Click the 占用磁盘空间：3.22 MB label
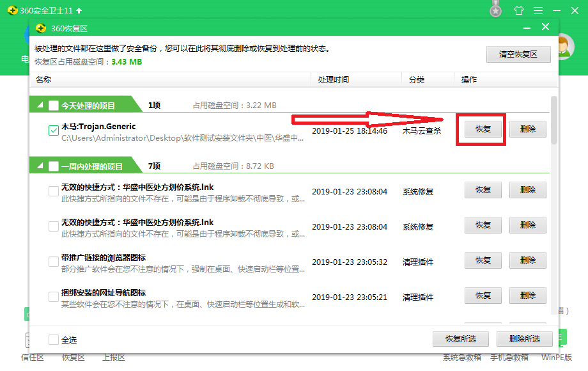The height and width of the screenshot is (371, 588). click(235, 106)
